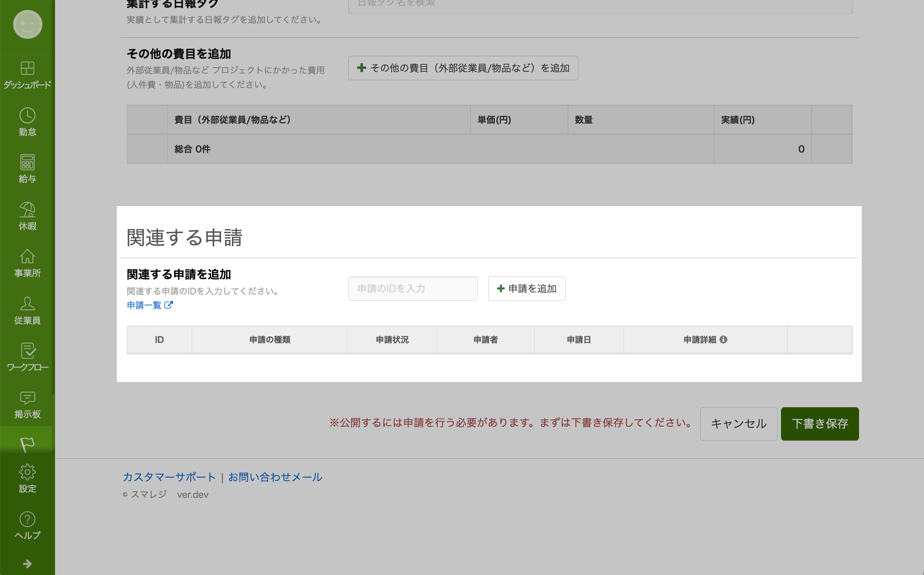Open the 給与 payroll calculator icon
Screen dimensions: 924x575
coord(27,163)
